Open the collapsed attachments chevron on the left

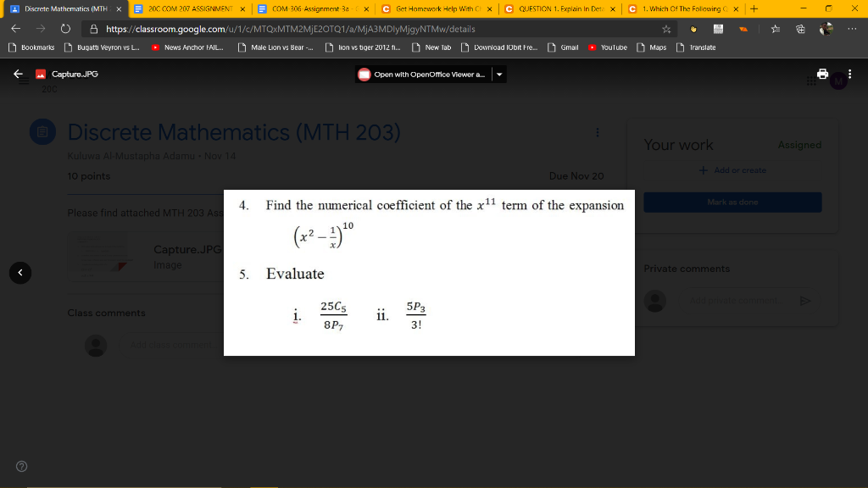[x=20, y=272]
